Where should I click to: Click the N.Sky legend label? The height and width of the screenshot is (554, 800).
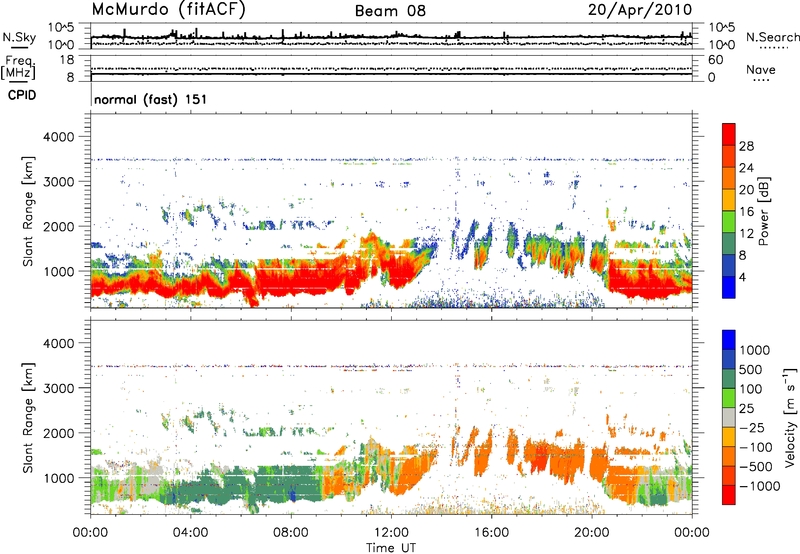point(19,37)
